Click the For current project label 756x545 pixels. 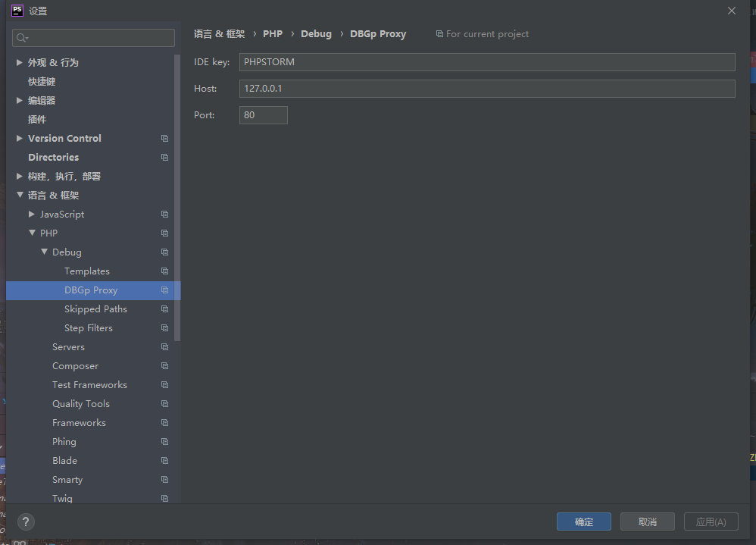[x=487, y=34]
